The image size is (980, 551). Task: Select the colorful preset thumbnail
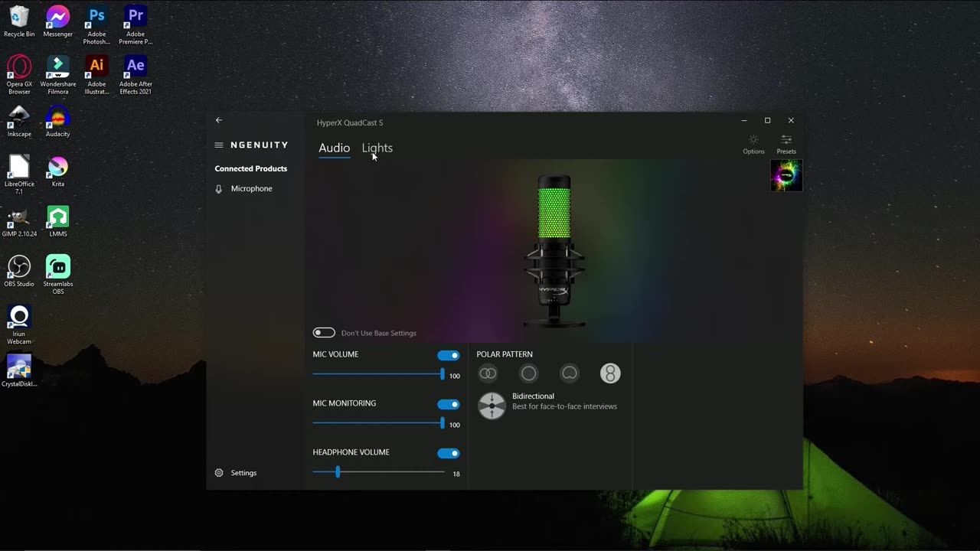coord(786,176)
